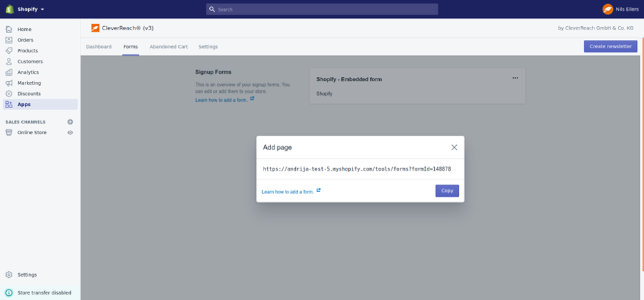
Task: Select the Forms tab
Action: click(131, 47)
